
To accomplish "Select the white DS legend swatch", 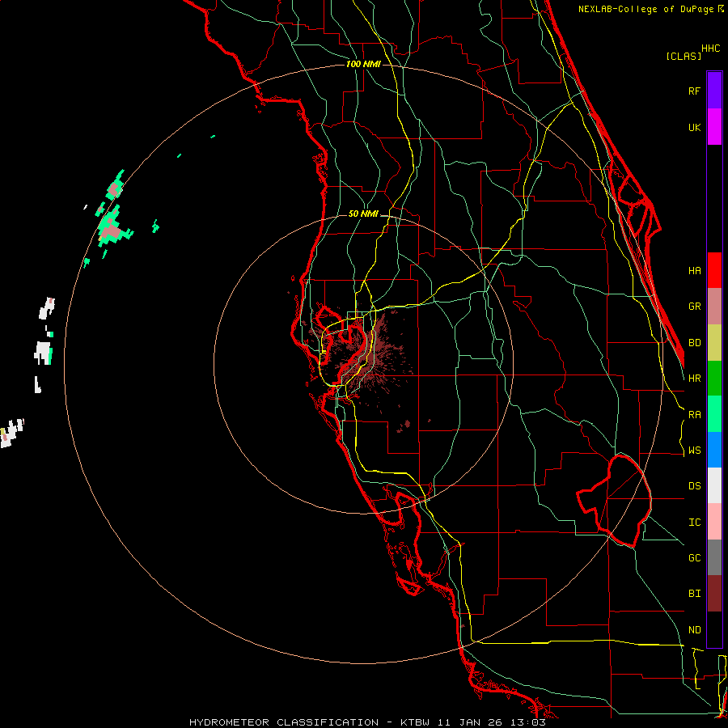I will [x=714, y=485].
